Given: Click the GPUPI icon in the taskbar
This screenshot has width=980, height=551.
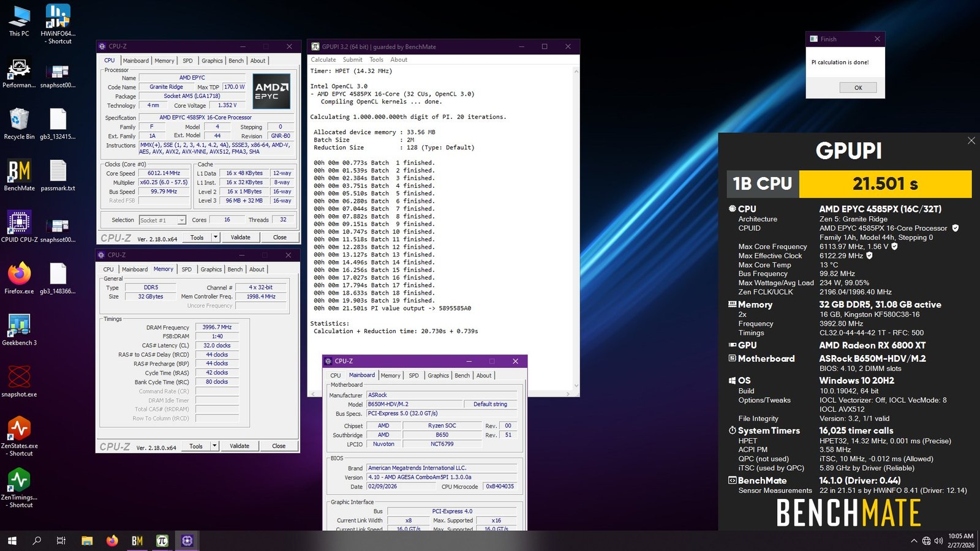Looking at the screenshot, I should click(162, 541).
